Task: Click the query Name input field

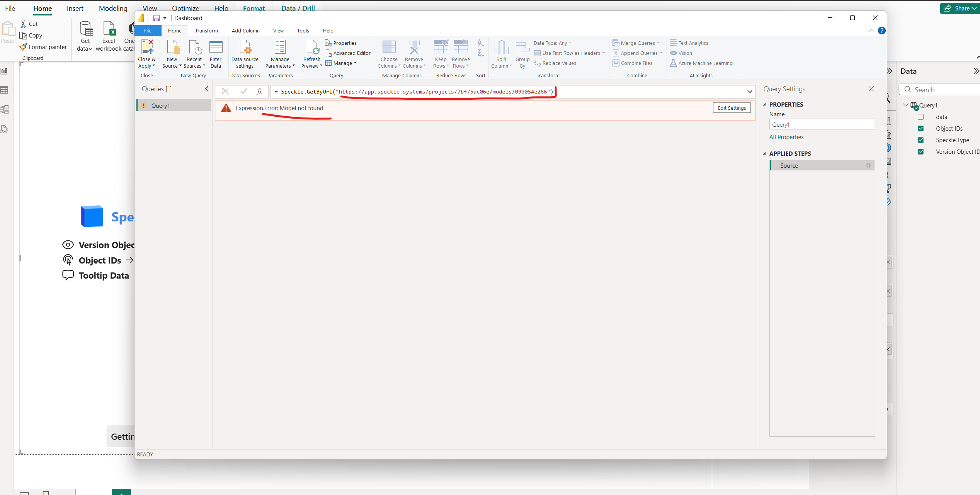Action: pos(822,124)
